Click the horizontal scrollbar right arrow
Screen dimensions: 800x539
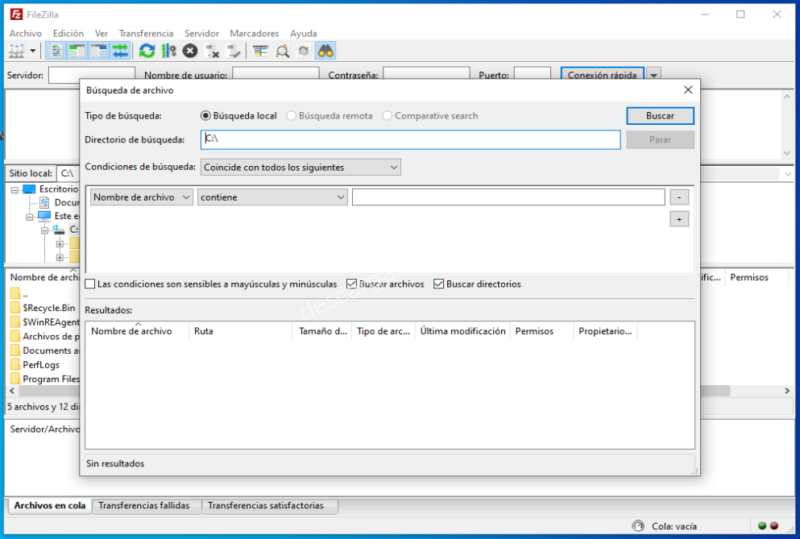787,390
